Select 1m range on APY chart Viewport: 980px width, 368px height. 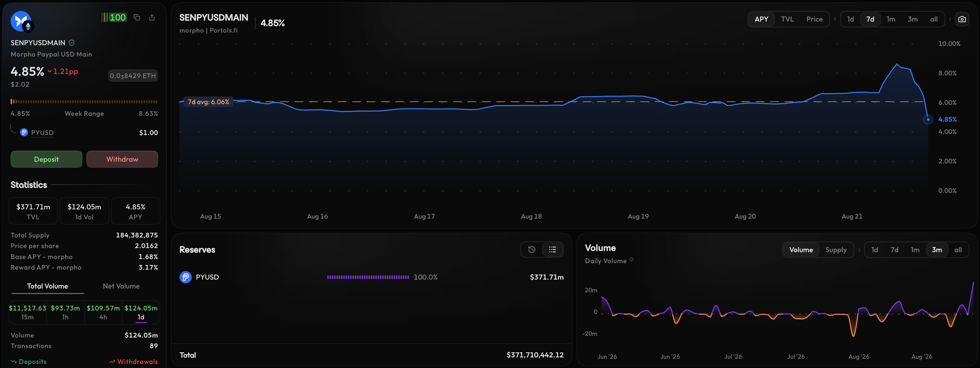click(x=891, y=19)
